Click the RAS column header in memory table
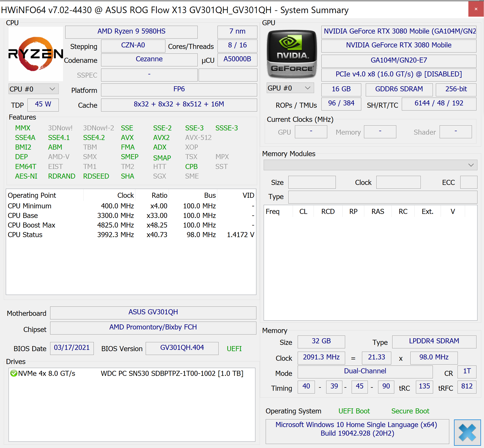The width and height of the screenshot is (484, 448). (x=378, y=211)
